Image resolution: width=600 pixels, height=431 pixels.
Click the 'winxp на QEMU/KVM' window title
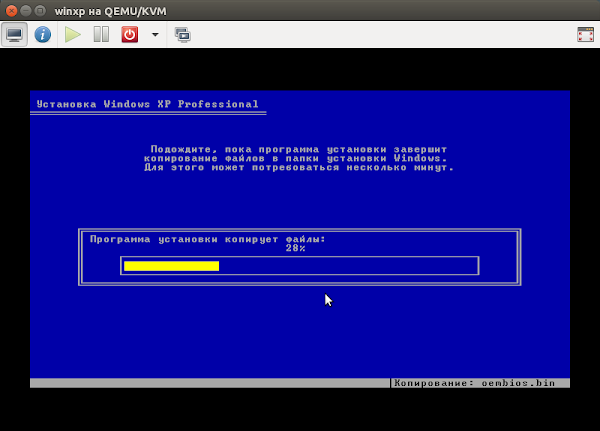pos(111,11)
